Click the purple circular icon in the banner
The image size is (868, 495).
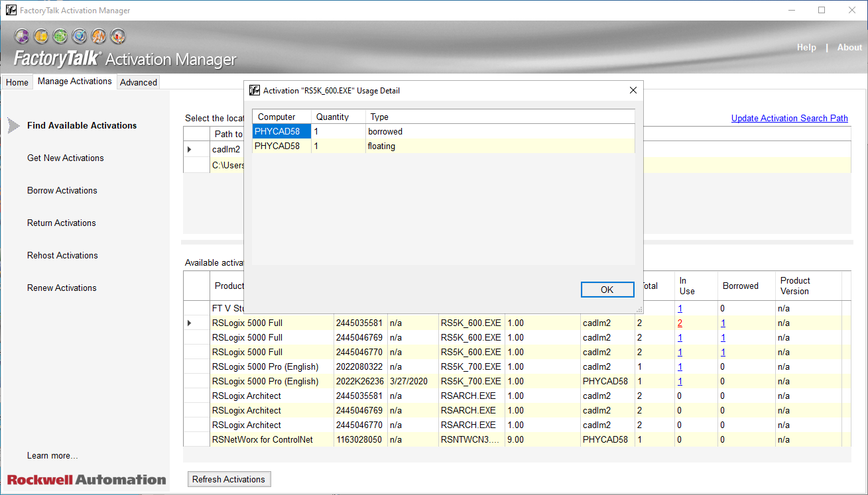22,36
